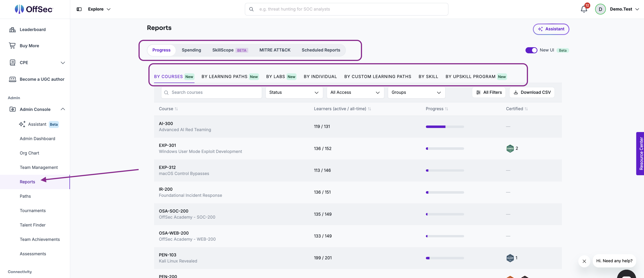Image resolution: width=644 pixels, height=278 pixels.
Task: Click the Assistant button
Action: (551, 29)
